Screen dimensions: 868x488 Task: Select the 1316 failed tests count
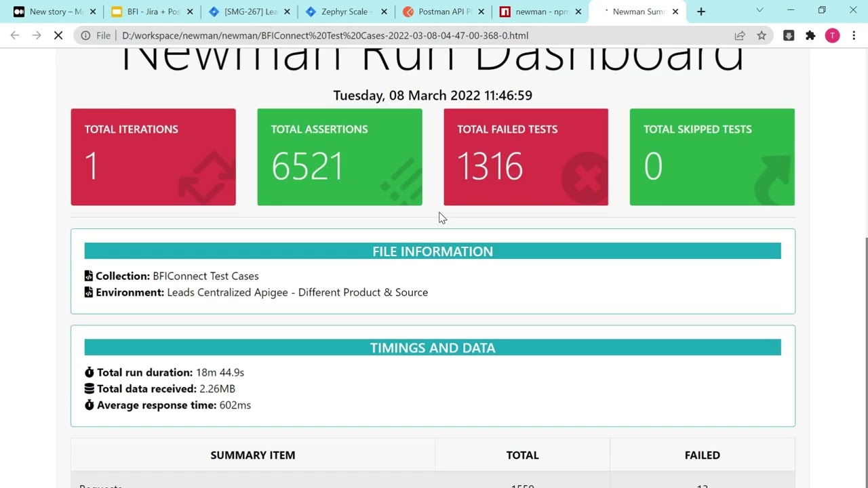point(490,166)
